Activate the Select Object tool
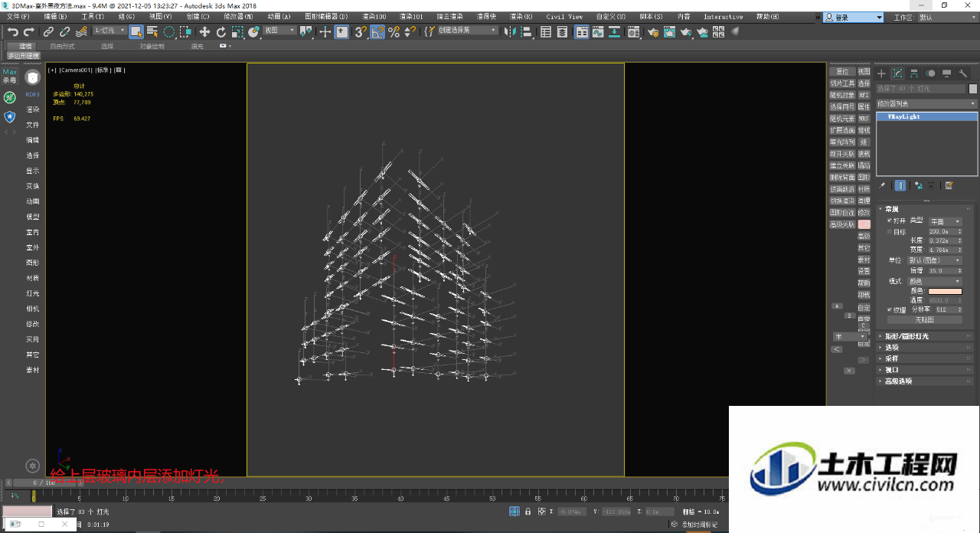 pos(136,31)
